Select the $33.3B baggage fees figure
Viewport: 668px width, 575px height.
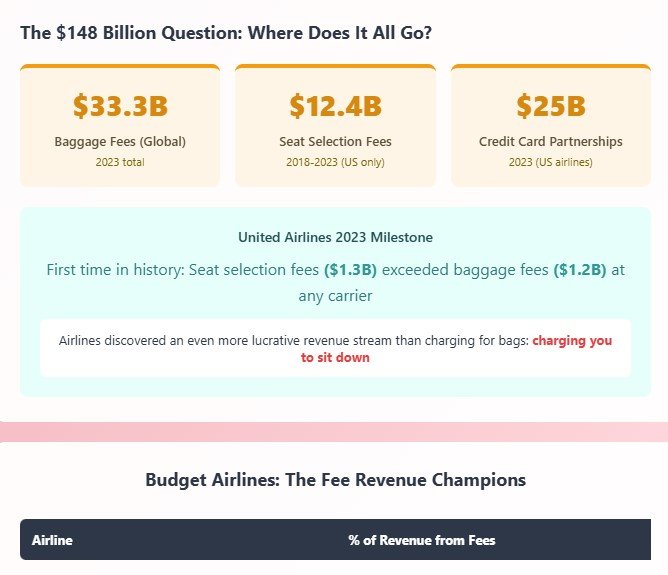[120, 106]
